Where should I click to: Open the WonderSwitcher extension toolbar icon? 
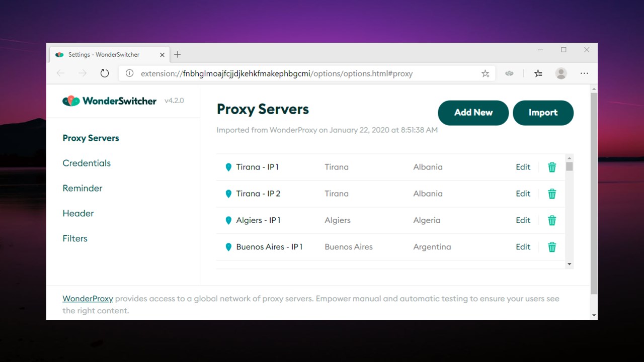pos(509,73)
